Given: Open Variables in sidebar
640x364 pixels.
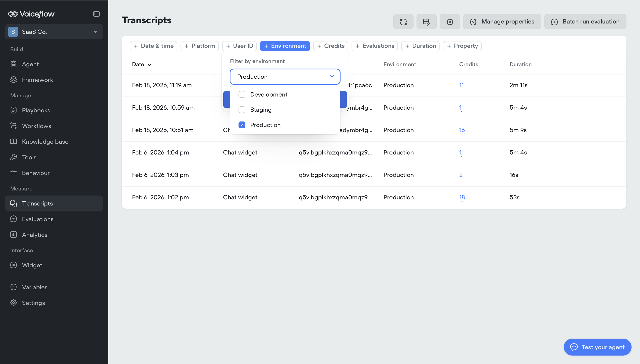Looking at the screenshot, I should (x=34, y=287).
